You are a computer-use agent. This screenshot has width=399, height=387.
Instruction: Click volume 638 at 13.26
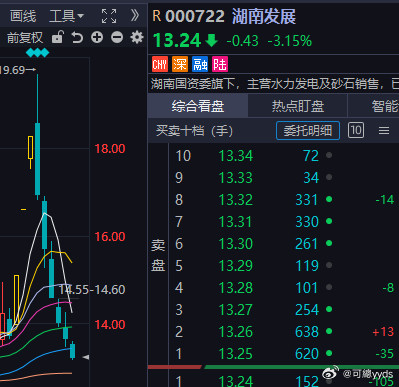[x=307, y=332]
